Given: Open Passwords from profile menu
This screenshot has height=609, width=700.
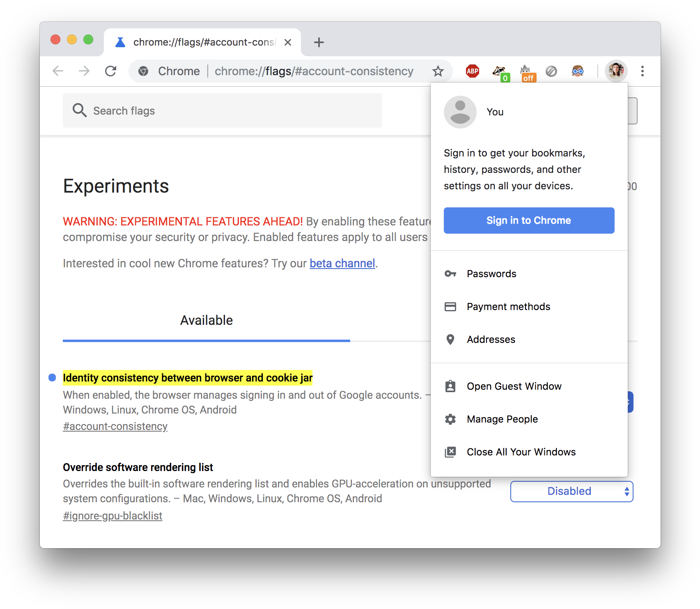Looking at the screenshot, I should 529,274.
